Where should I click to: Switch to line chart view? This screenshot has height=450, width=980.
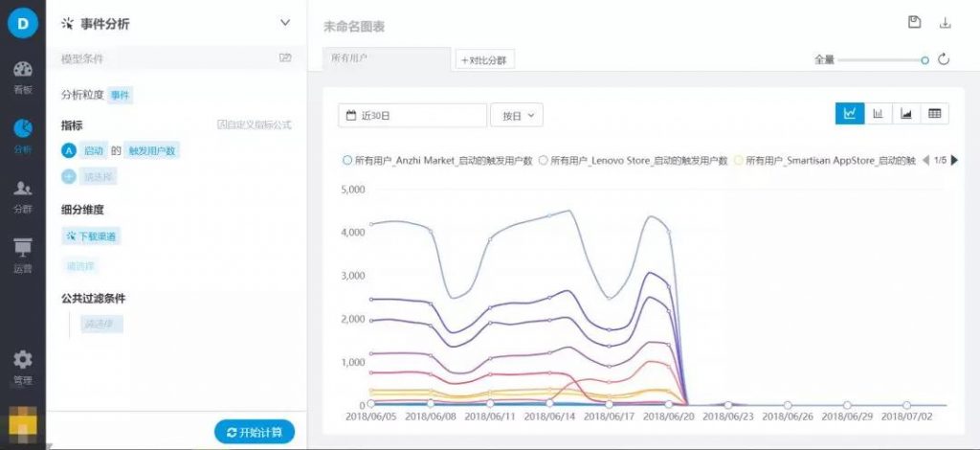(850, 114)
